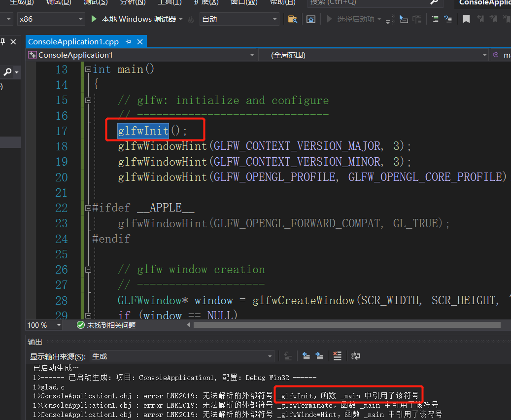This screenshot has height=420, width=511.
Task: Click the green checkmark status icon
Action: click(80, 325)
